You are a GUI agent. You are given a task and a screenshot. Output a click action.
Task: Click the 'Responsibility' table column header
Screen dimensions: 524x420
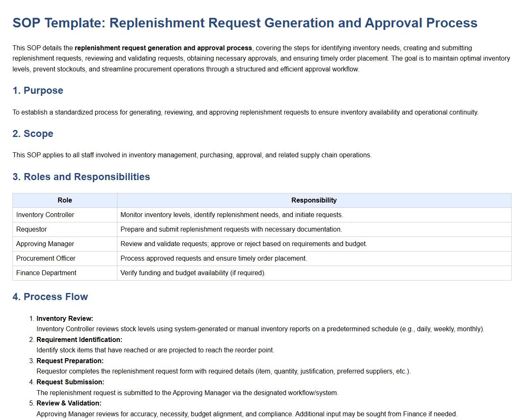314,200
